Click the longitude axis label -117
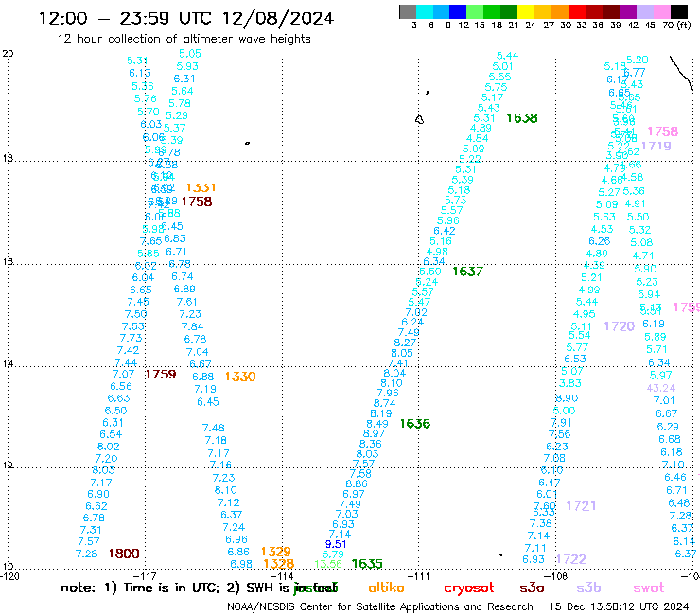Image resolution: width=700 pixels, height=615 pixels. click(145, 576)
